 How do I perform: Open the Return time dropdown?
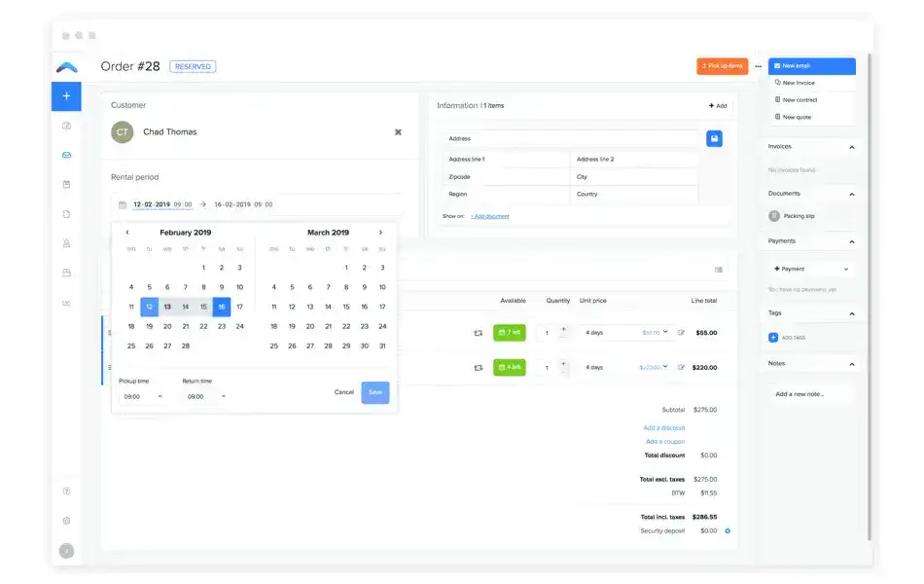click(x=204, y=396)
